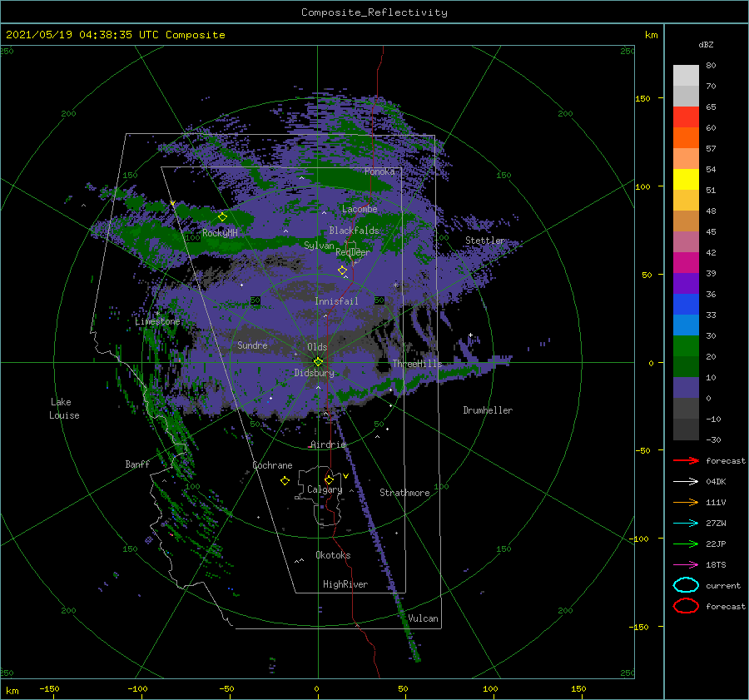Click the yellow diamond marker below Cochrane
Image resolution: width=749 pixels, height=700 pixels.
[285, 481]
